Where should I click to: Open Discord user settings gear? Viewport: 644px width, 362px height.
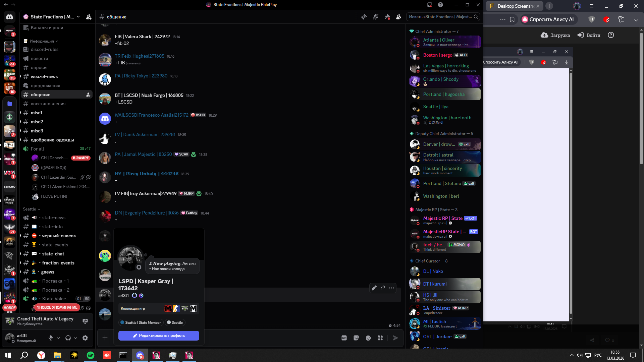pyautogui.click(x=85, y=338)
